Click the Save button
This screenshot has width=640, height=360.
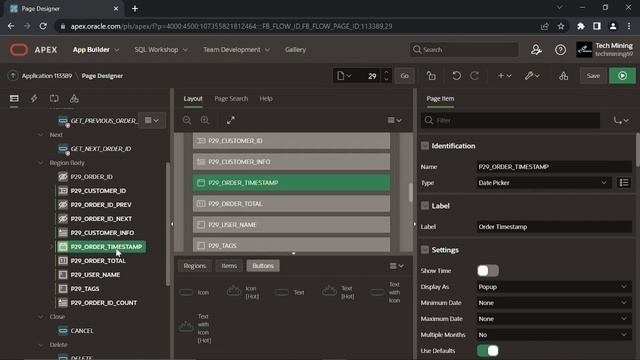(x=593, y=76)
